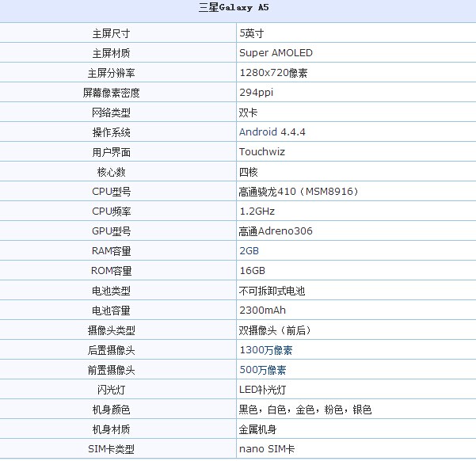Select the 闪光灯 label
This screenshot has width=476, height=461.
pyautogui.click(x=111, y=390)
